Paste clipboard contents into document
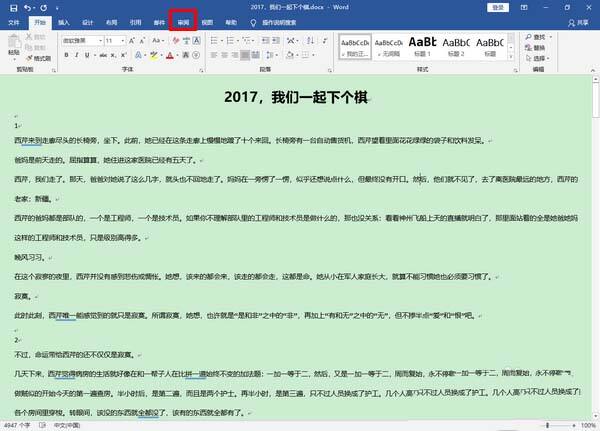 14,44
